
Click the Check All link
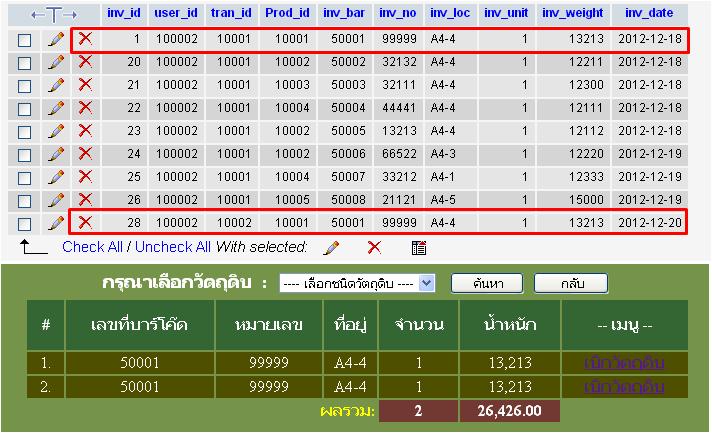[x=93, y=247]
